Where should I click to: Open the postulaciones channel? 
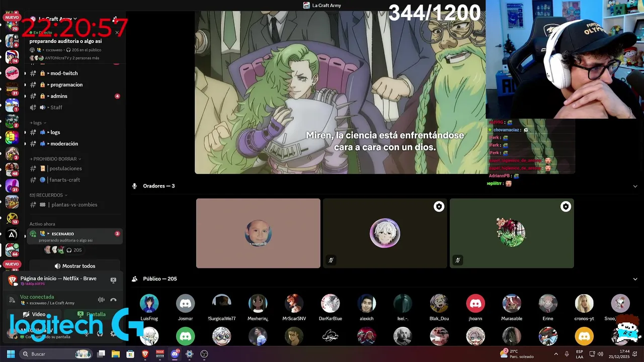[x=74, y=168]
